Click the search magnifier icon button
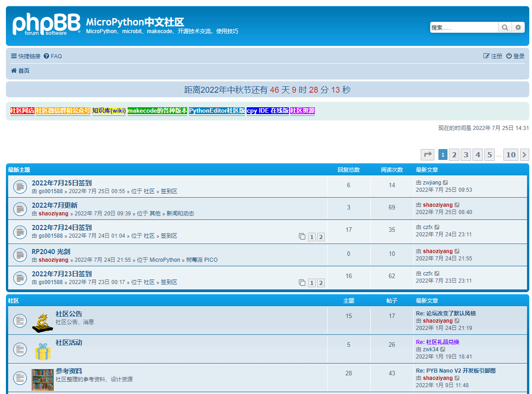The height and width of the screenshot is (394, 532). [505, 27]
